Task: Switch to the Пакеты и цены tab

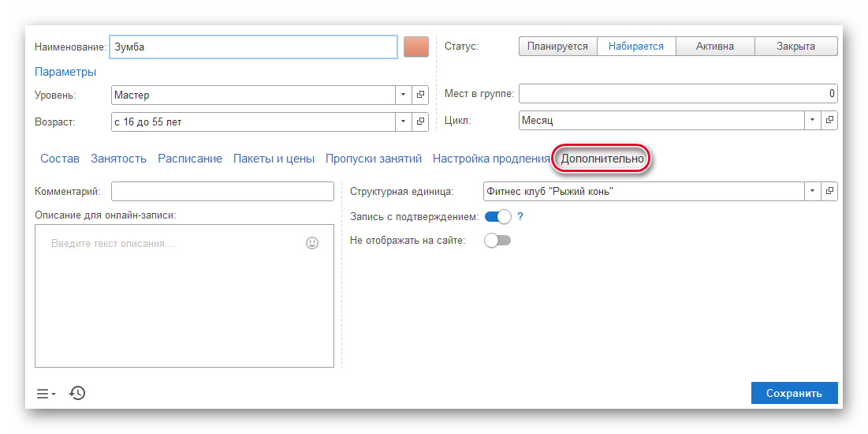Action: point(274,159)
